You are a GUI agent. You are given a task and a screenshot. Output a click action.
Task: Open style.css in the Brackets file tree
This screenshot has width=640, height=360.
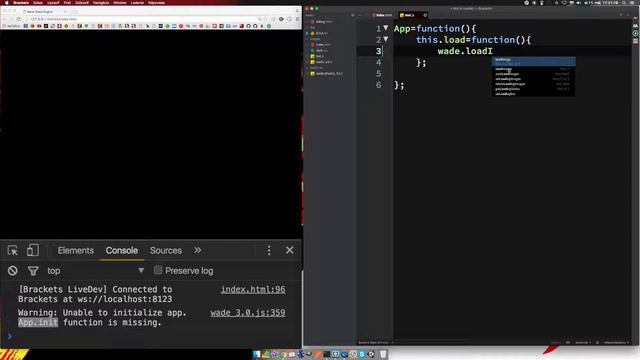point(321,51)
